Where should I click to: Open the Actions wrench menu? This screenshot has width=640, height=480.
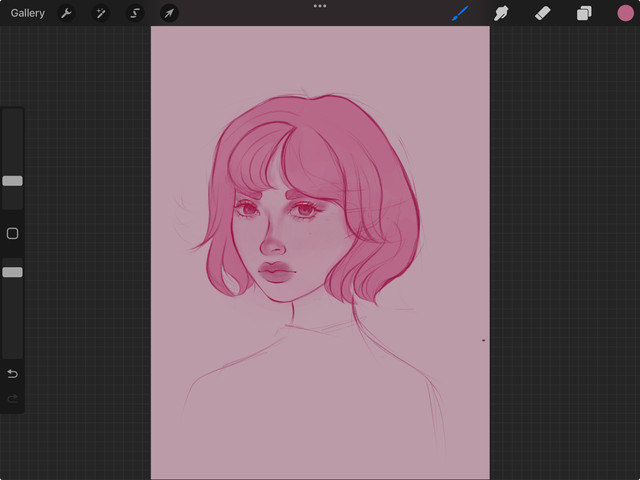pyautogui.click(x=66, y=13)
